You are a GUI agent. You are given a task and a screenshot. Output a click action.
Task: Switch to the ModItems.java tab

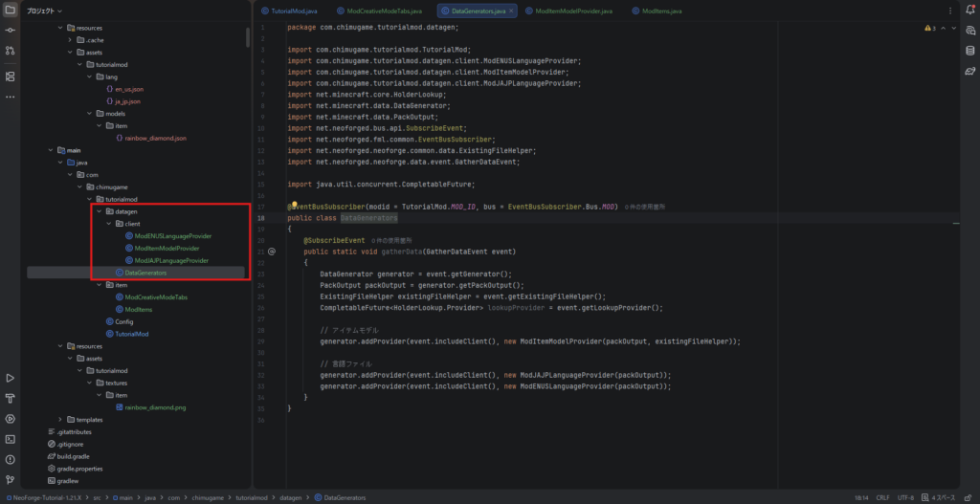tap(662, 11)
